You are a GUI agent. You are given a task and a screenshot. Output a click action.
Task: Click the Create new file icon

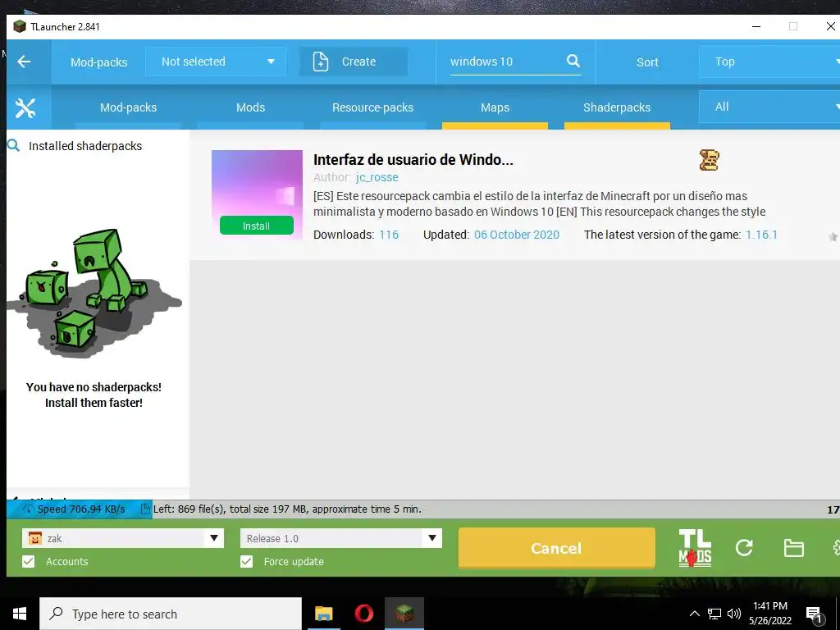point(321,62)
